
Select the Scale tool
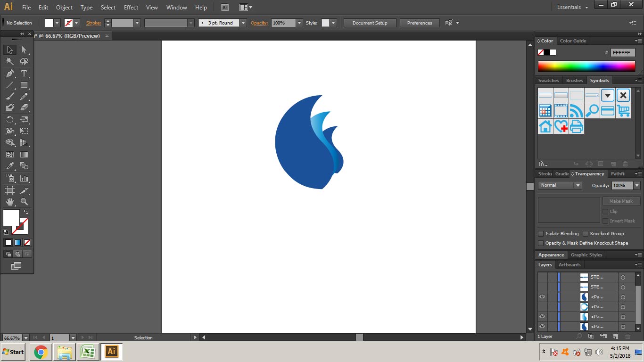tap(24, 120)
